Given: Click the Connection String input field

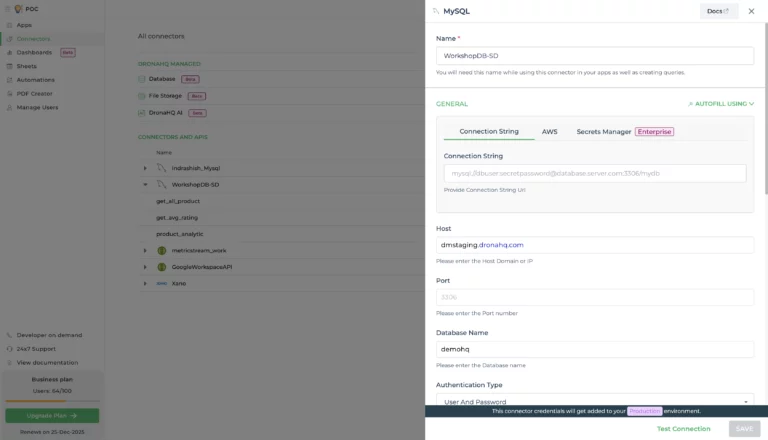Looking at the screenshot, I should tap(595, 173).
